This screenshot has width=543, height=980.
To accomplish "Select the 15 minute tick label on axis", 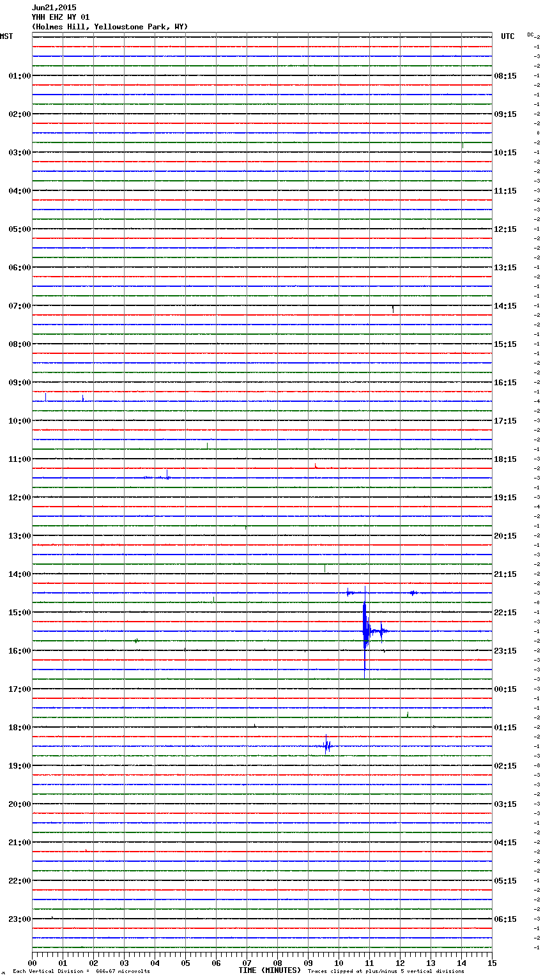I will pyautogui.click(x=491, y=963).
